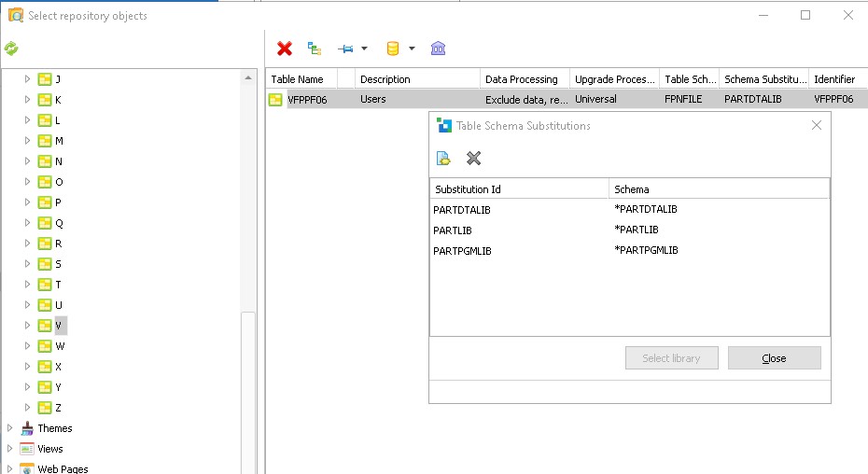Select the PARTPGMLIB substitution row
The height and width of the screenshot is (474, 868).
463,251
